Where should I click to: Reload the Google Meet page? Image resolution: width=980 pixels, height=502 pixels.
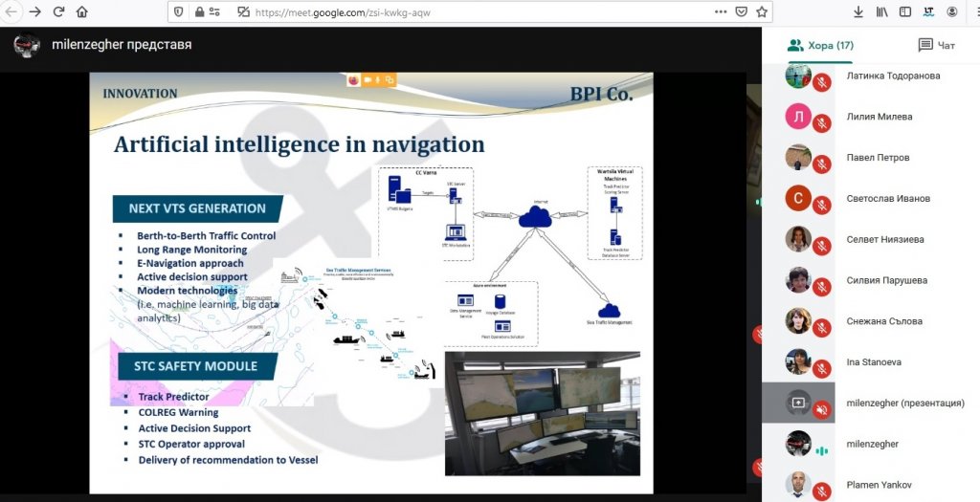58,11
